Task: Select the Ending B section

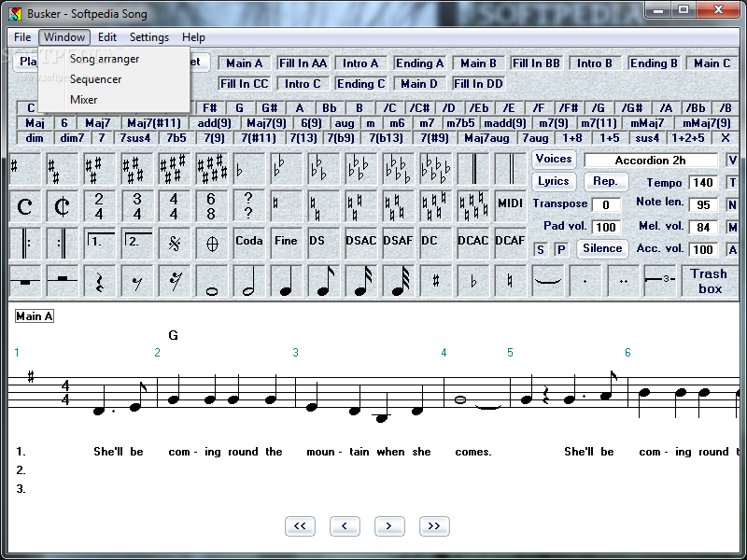Action: pyautogui.click(x=654, y=63)
